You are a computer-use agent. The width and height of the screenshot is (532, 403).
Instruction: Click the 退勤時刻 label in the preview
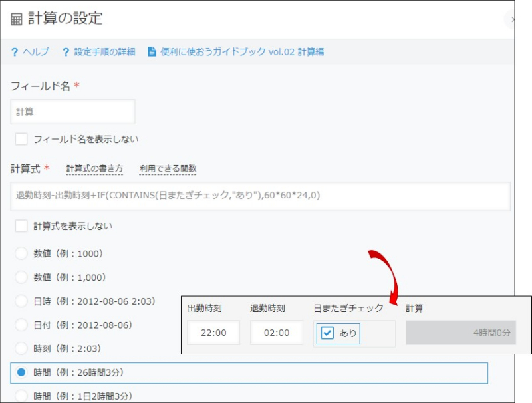pos(268,308)
